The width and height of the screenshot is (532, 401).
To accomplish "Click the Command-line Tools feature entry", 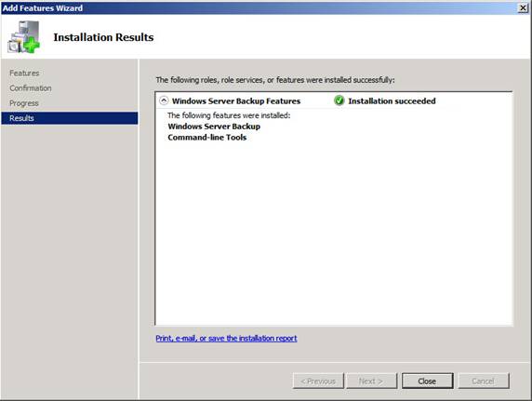I will [x=207, y=137].
